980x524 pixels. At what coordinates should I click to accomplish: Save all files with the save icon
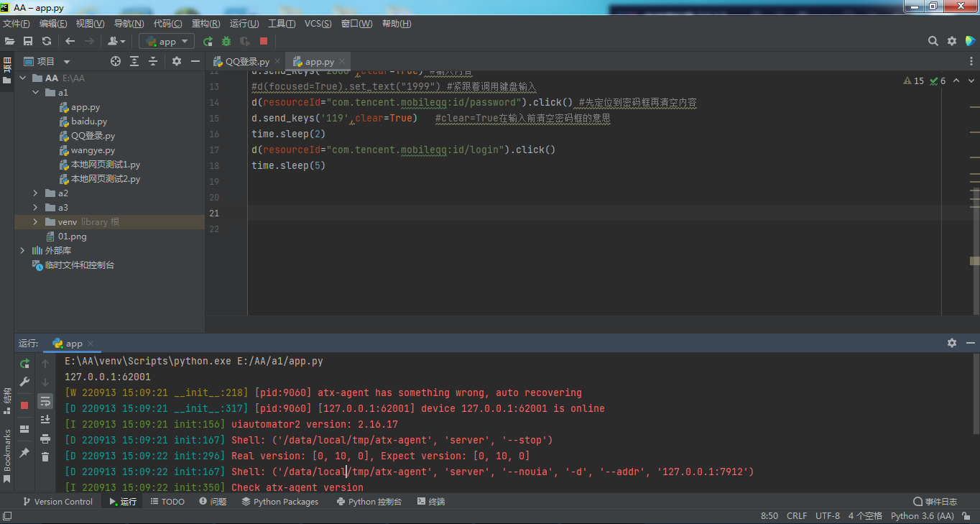(x=28, y=41)
